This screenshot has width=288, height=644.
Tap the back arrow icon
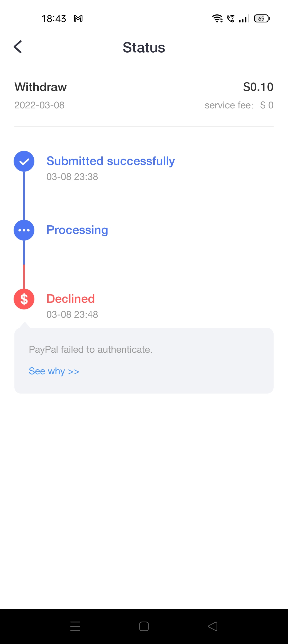tap(18, 47)
